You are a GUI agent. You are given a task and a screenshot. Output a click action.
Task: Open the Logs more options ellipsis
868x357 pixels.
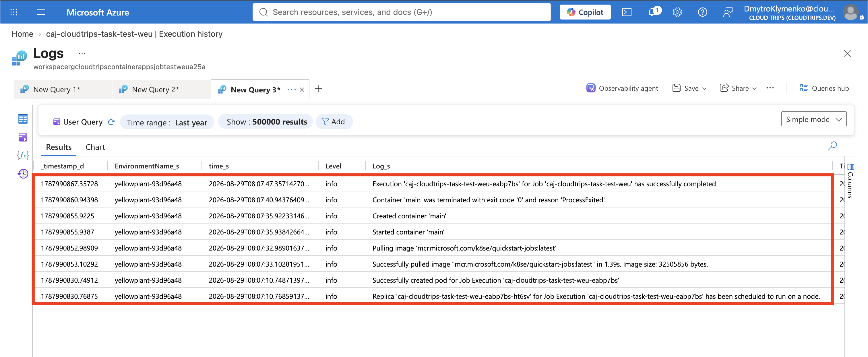[82, 53]
